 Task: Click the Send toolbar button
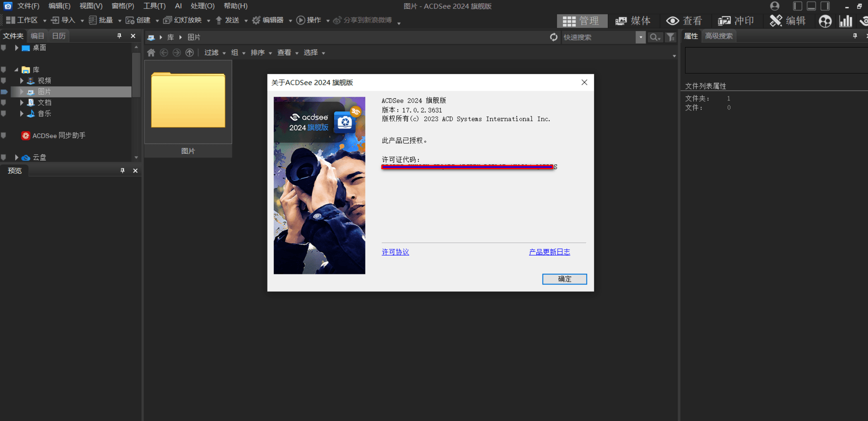point(227,20)
